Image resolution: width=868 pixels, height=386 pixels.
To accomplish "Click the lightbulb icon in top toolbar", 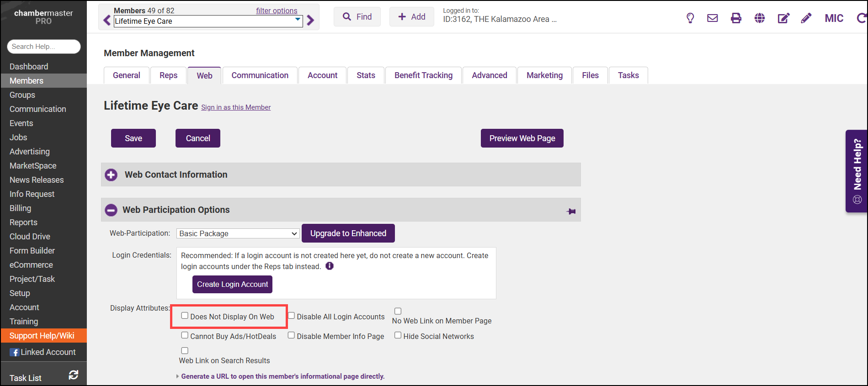I will [x=690, y=18].
